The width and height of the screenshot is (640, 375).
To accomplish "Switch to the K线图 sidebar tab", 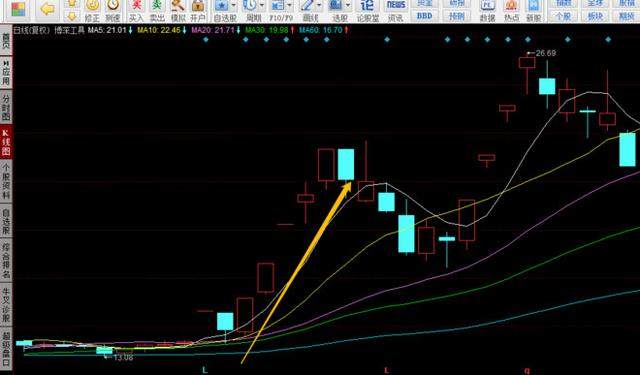I will point(6,142).
